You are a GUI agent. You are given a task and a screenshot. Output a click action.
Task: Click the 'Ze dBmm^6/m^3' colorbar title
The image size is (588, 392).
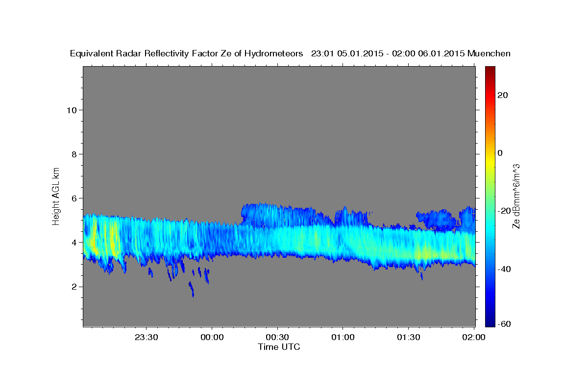pos(516,196)
